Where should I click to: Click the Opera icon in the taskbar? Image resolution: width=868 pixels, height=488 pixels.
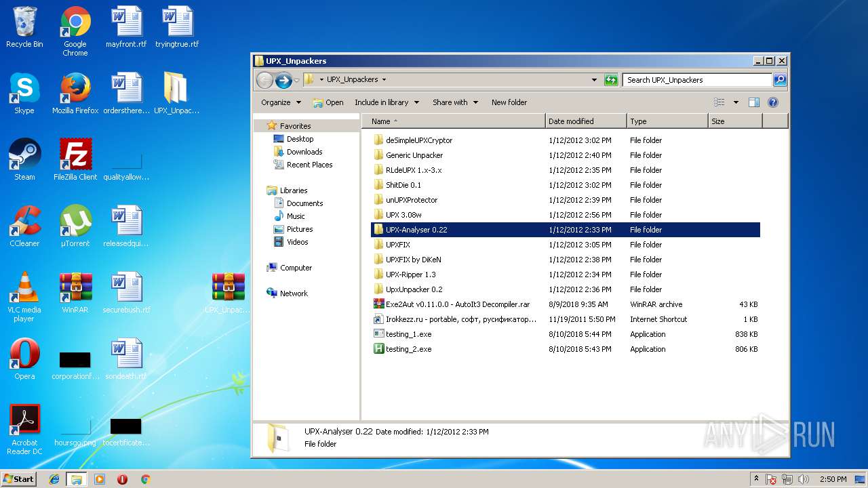coord(122,479)
